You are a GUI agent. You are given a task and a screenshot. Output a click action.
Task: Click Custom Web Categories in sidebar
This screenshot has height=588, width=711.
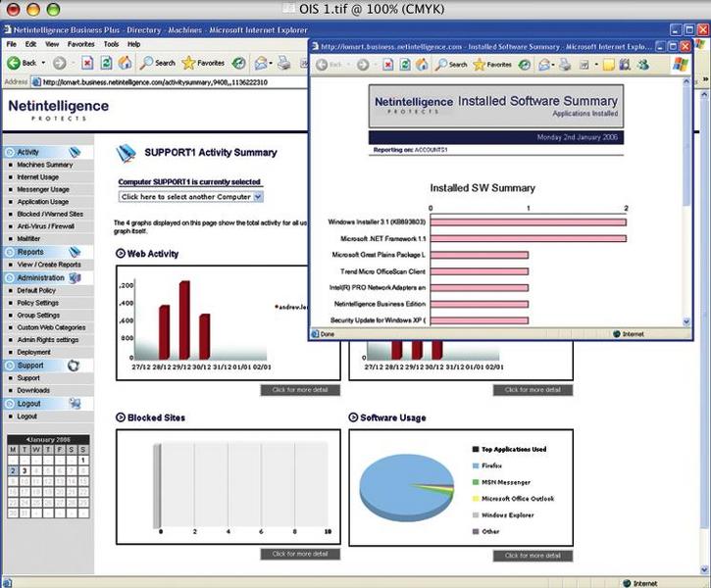tap(51, 327)
